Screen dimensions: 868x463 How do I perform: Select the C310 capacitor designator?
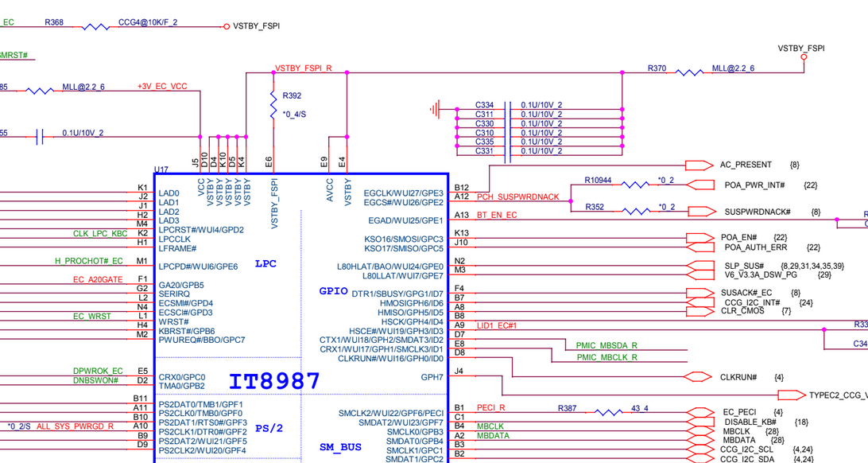tap(484, 133)
